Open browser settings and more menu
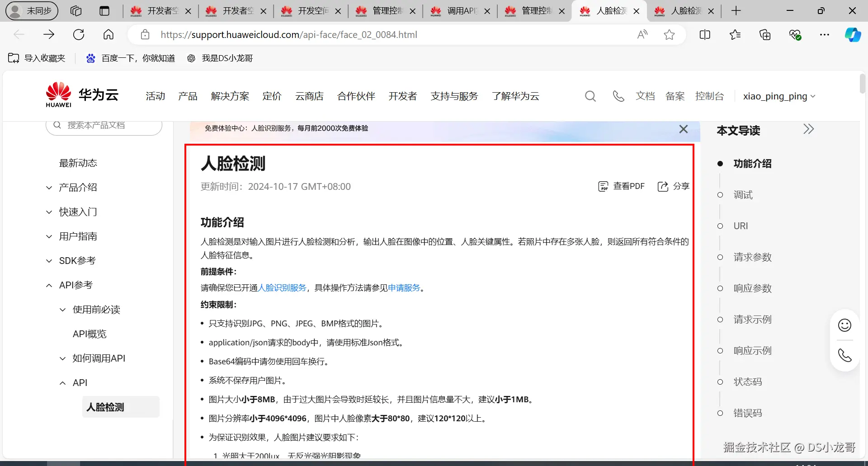Screen dimensions: 868x466 (x=825, y=35)
